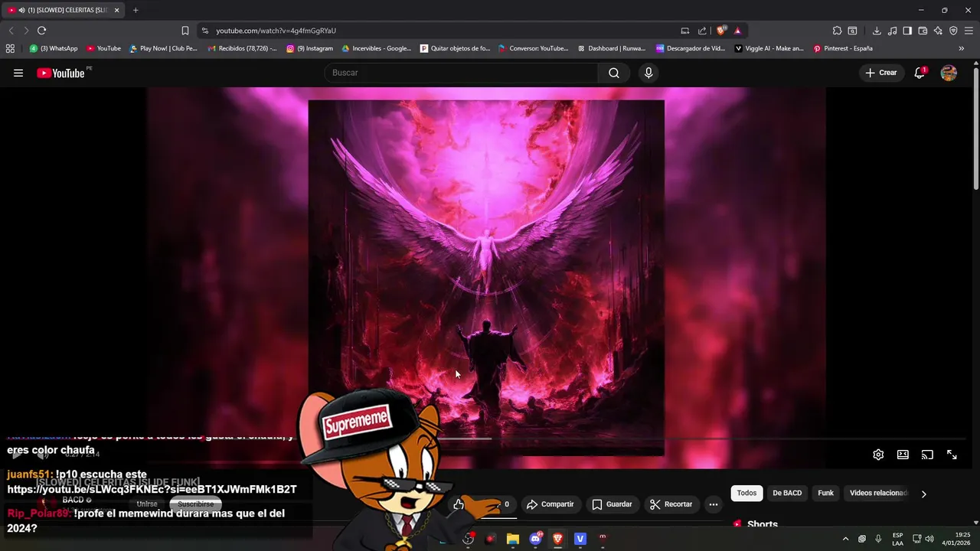Click the search magnifier button
This screenshot has width=980, height=551.
(x=614, y=73)
